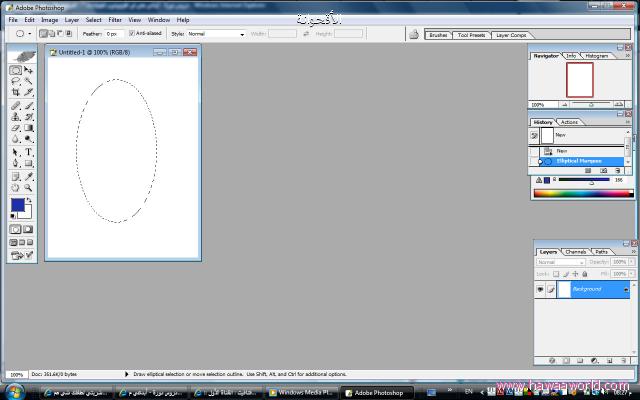Open the Filter menu
This screenshot has width=640, height=400.
[115, 19]
